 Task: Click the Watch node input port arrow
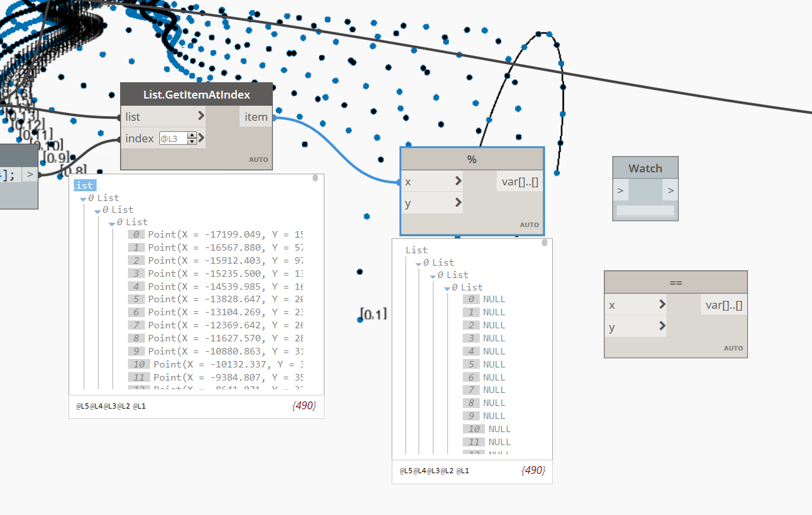click(x=620, y=191)
